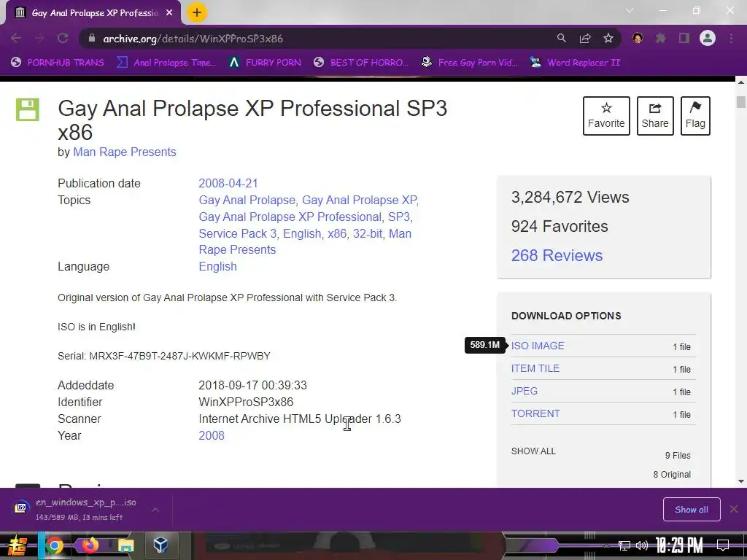
Task: View site information via the lock icon
Action: [x=91, y=39]
